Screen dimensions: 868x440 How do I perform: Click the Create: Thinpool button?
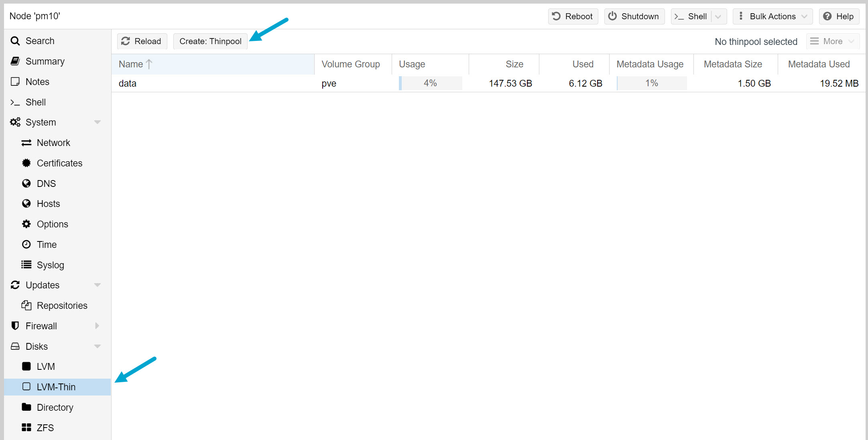210,41
